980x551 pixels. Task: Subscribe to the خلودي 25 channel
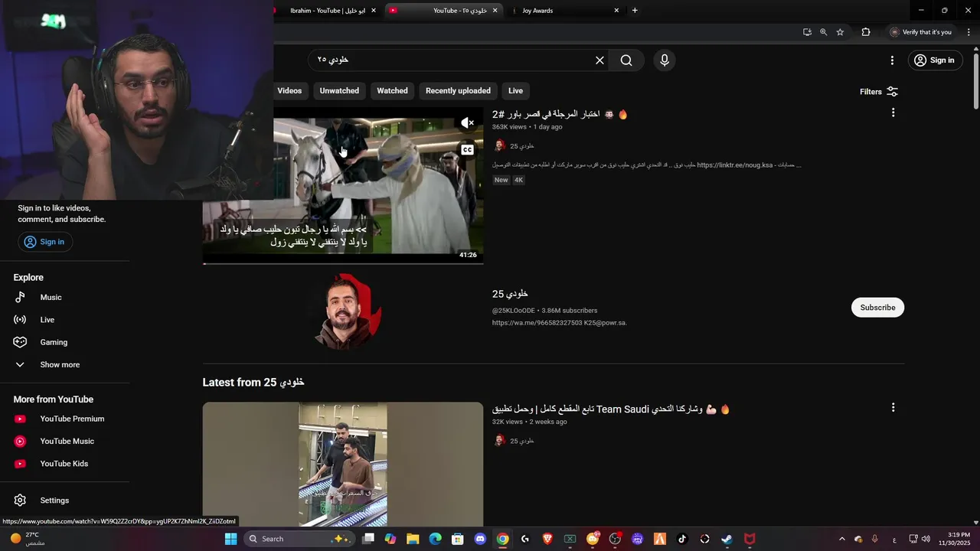pyautogui.click(x=877, y=308)
